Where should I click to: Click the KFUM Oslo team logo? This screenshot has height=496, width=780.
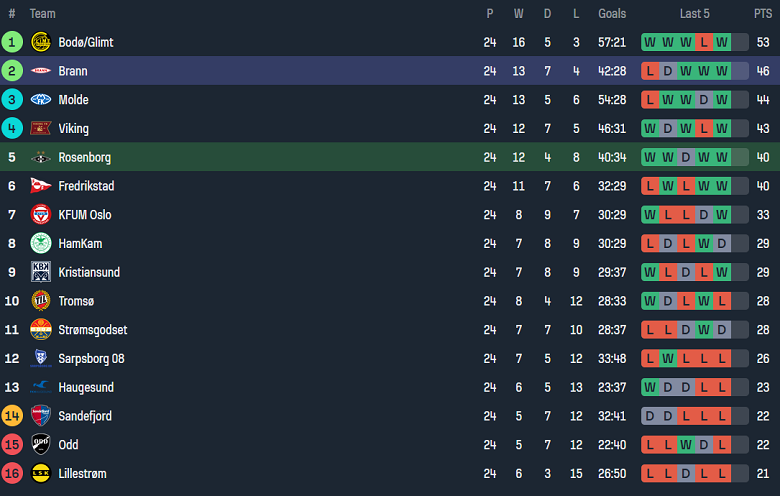click(41, 215)
